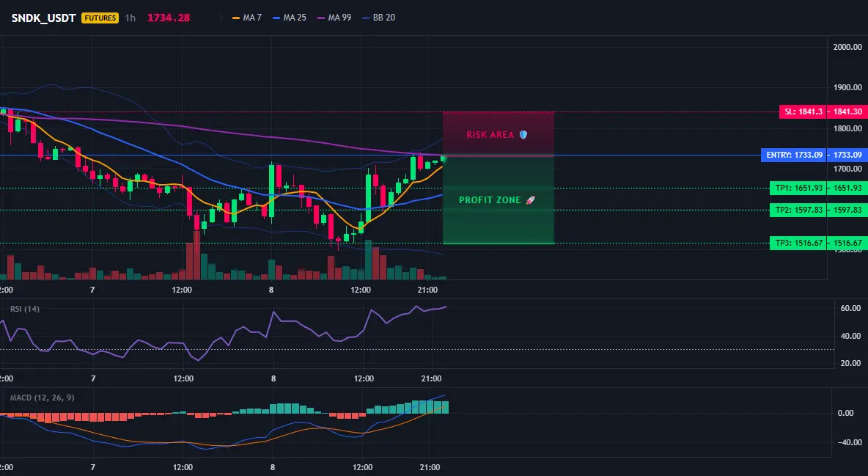Click date label 8 under RSI pane
868x476 pixels.
[273, 378]
